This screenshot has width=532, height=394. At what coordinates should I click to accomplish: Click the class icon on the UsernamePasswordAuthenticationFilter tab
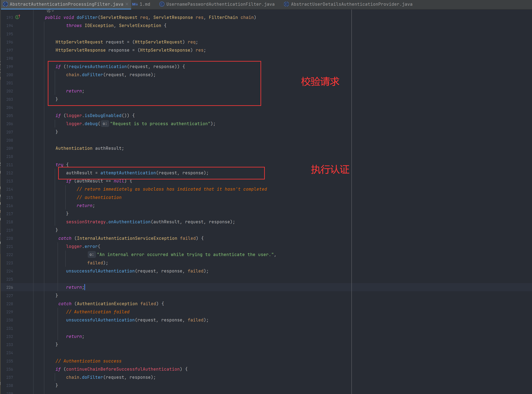[162, 4]
